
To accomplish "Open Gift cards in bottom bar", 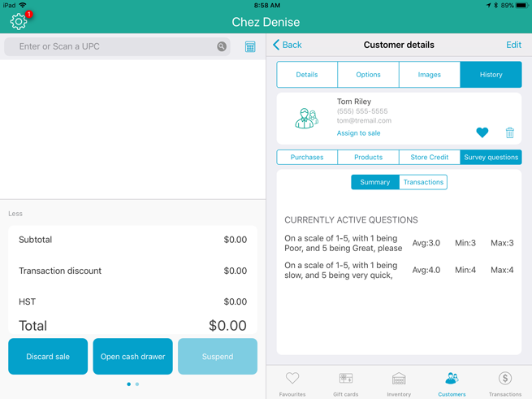I will 345,384.
